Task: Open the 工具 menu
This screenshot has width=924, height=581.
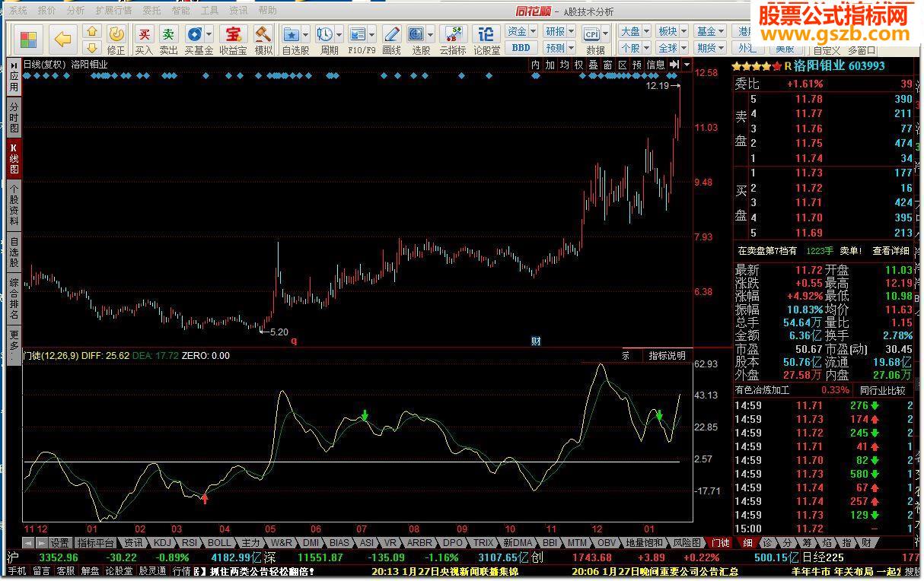Action: click(209, 11)
